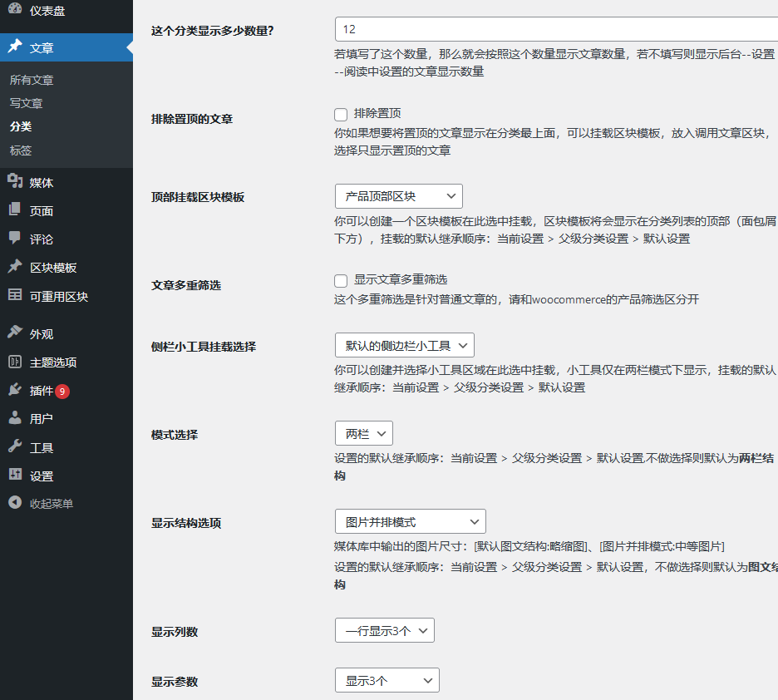Open the 模式选择 dropdown showing 两栏
778x700 pixels.
363,433
